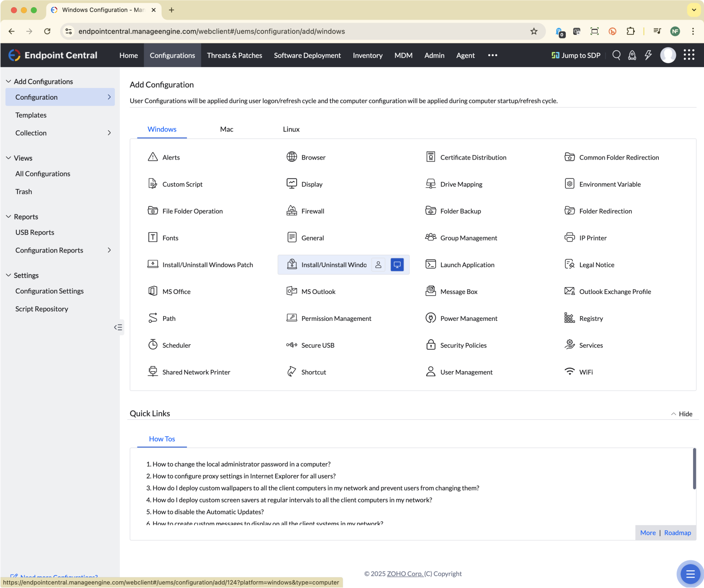Viewport: 704px width, 588px height.
Task: Open the Secure USB icon
Action: click(292, 345)
